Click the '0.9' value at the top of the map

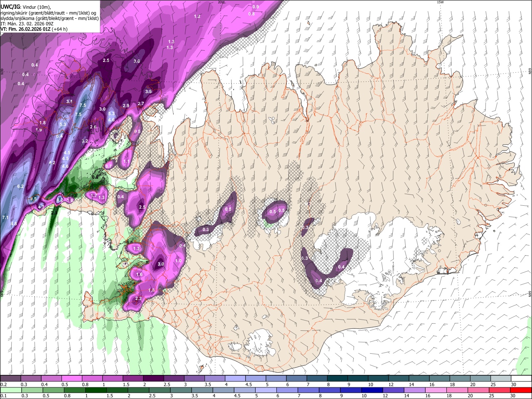click(256, 7)
